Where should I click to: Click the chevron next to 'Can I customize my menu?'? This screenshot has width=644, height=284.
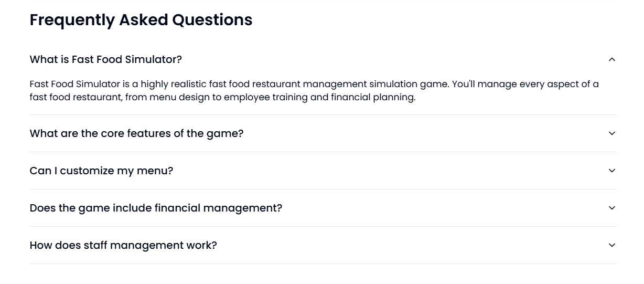point(611,171)
